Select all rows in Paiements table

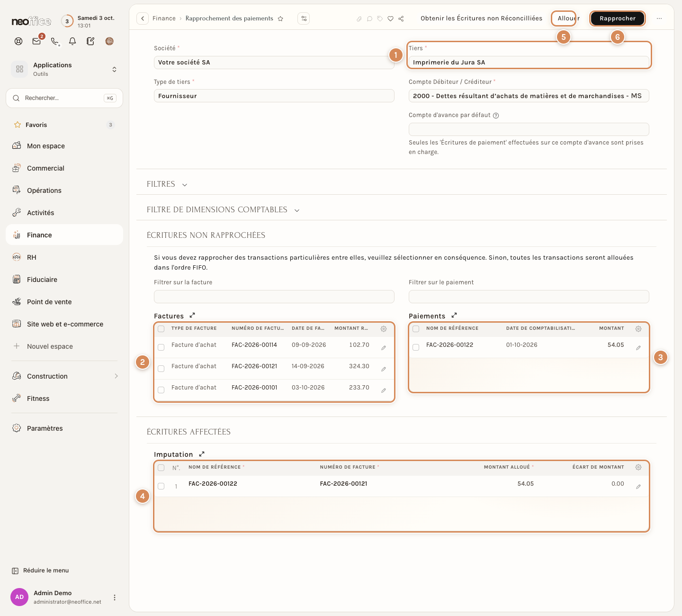(x=416, y=329)
